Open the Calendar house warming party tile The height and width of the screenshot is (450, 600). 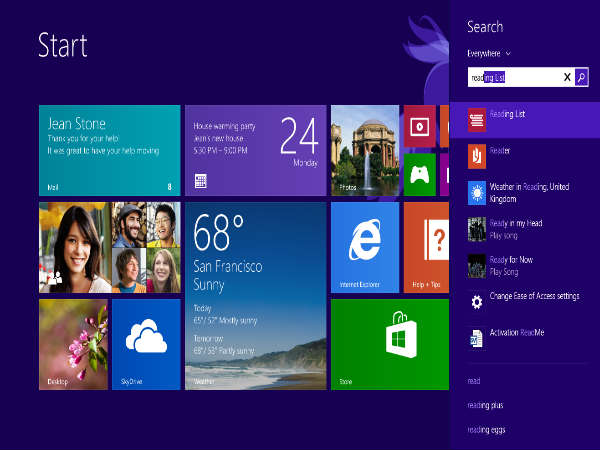click(x=255, y=149)
